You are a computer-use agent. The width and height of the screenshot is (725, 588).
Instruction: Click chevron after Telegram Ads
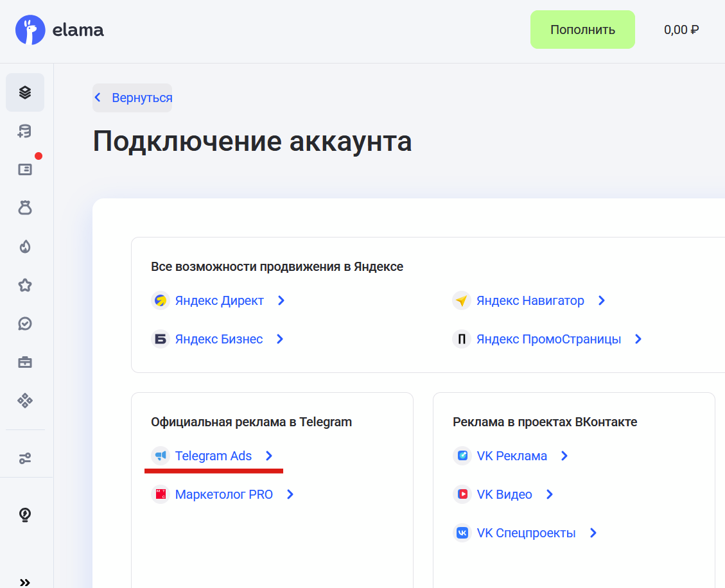[268, 456]
